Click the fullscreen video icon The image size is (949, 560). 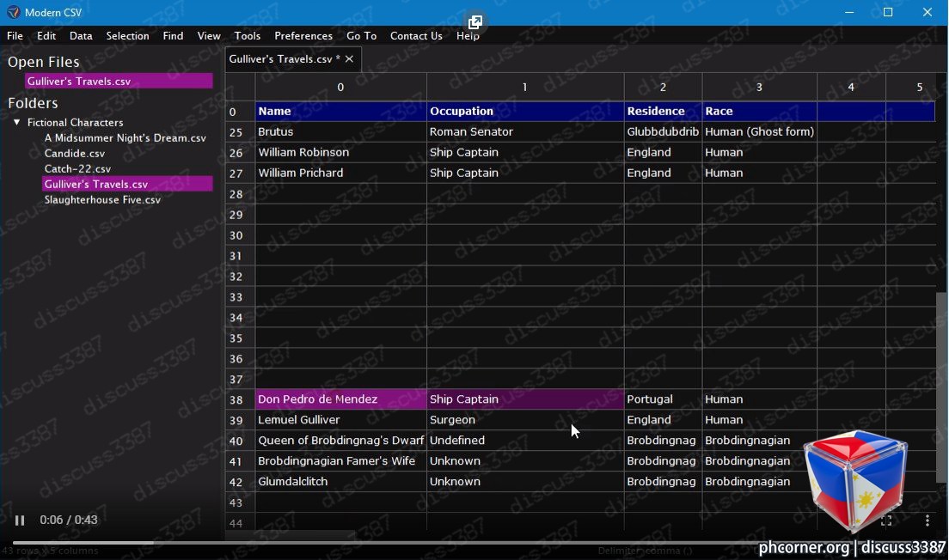click(x=886, y=520)
